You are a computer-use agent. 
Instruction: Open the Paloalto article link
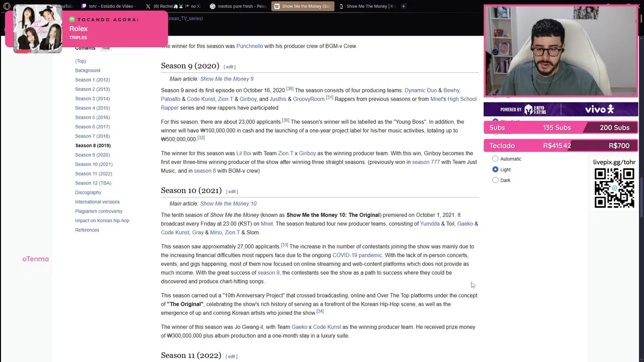point(171,99)
